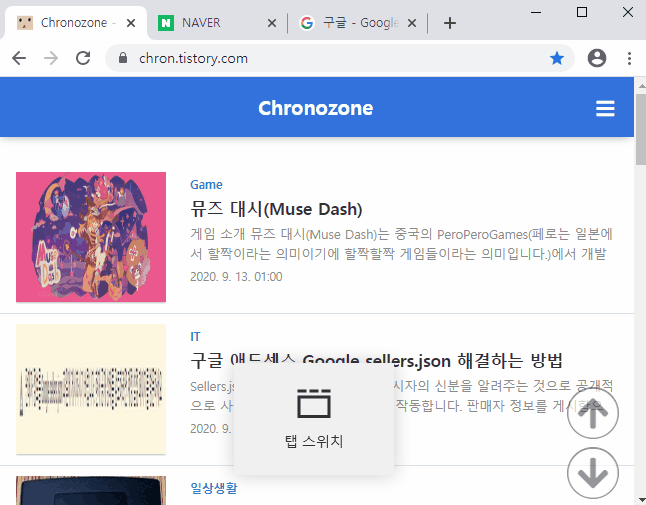
Task: Click the page vertical scrollbar thumb
Action: [x=640, y=129]
